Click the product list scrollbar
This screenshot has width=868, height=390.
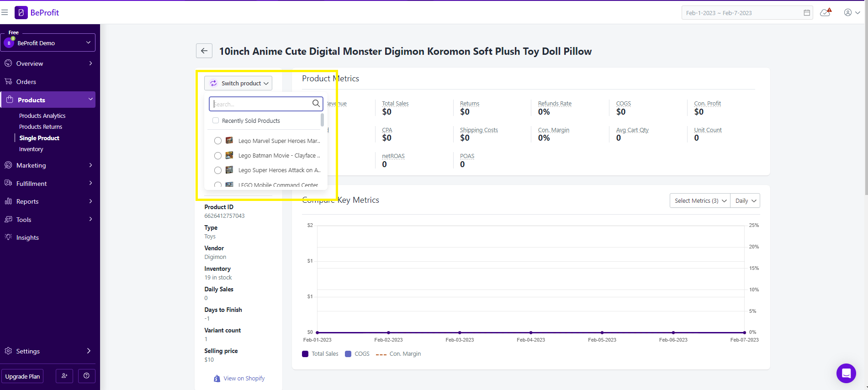tap(322, 120)
